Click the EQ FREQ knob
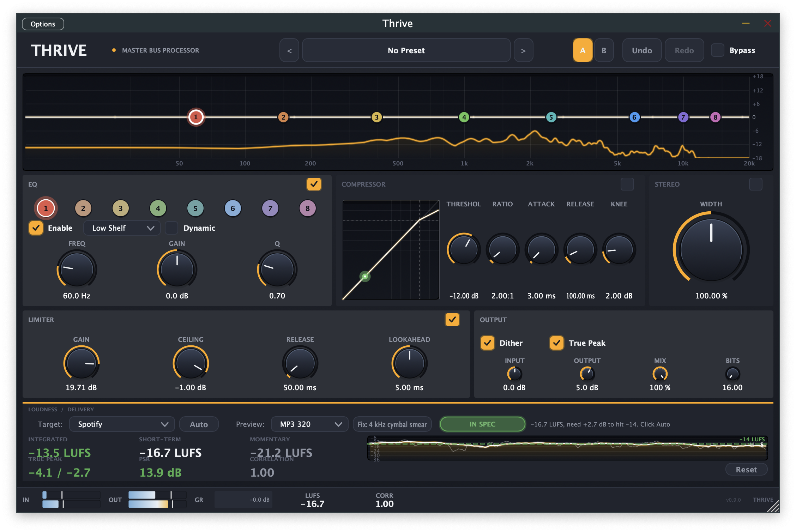This screenshot has width=796, height=532. click(77, 270)
